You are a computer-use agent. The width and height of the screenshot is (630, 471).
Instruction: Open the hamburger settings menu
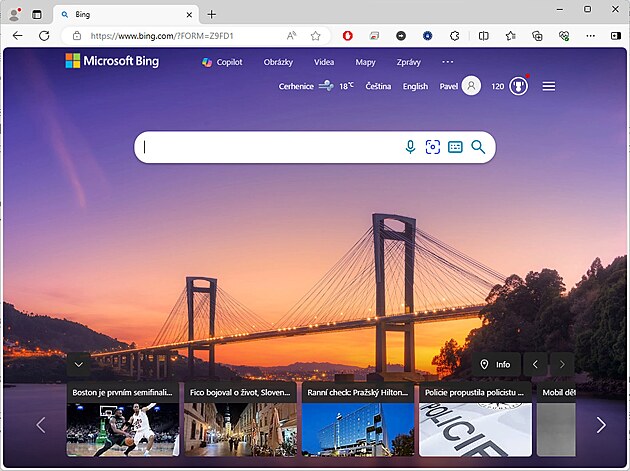pos(549,86)
